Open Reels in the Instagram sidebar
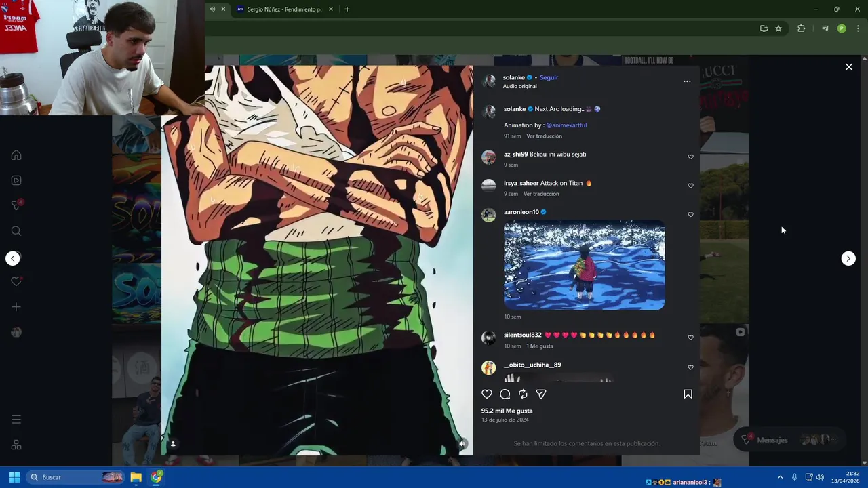Screen dimensions: 868x488 pyautogui.click(x=16, y=180)
